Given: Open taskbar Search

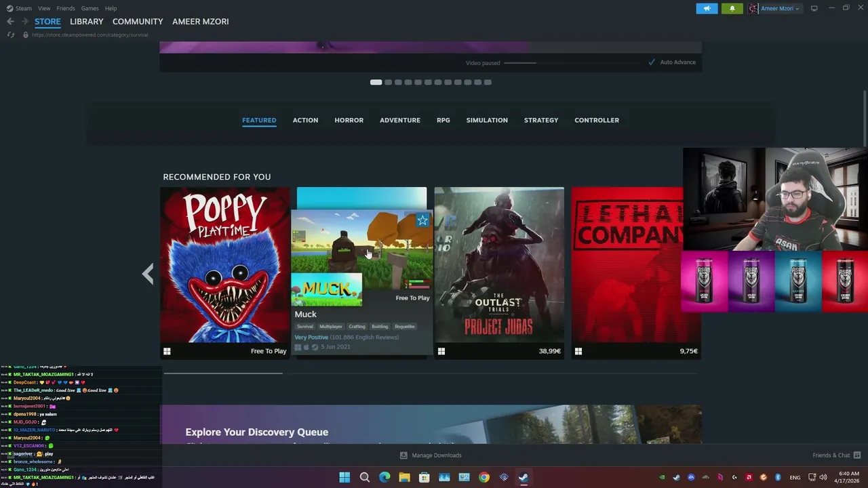Looking at the screenshot, I should (365, 477).
